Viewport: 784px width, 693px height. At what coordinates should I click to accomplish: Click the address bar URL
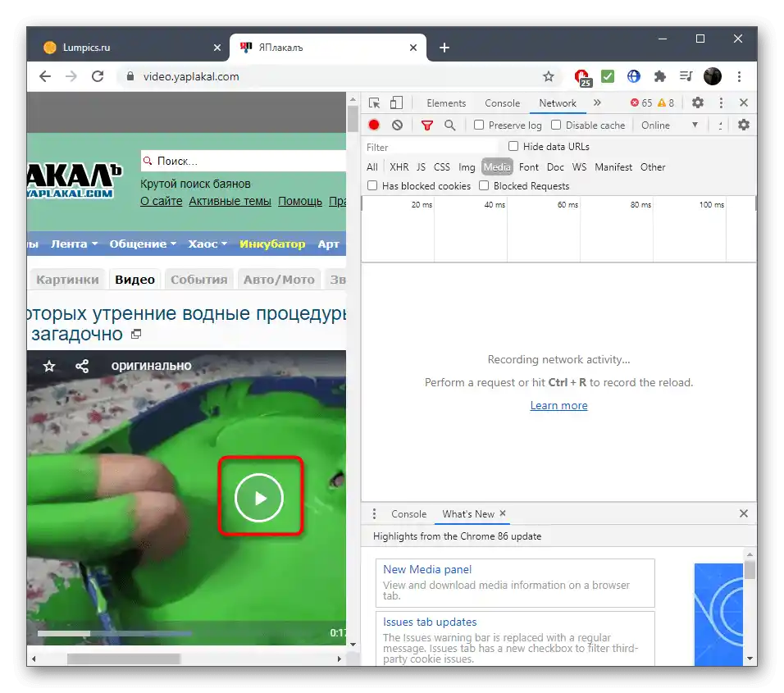coord(191,76)
